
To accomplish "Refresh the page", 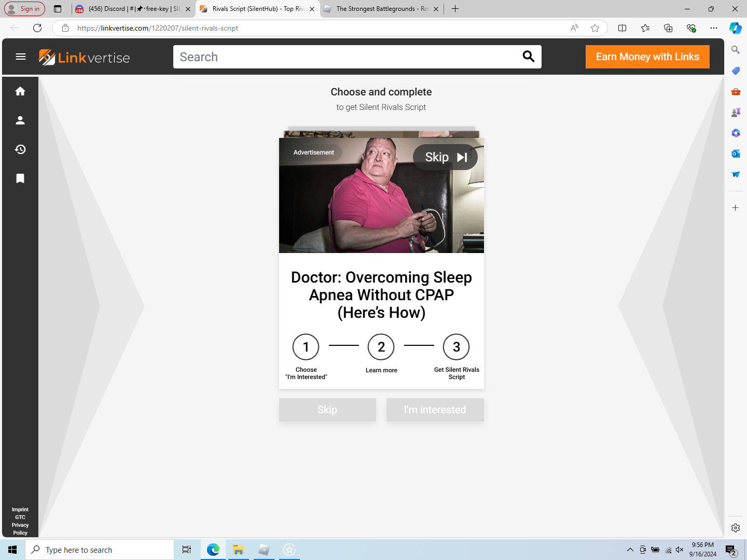I will (37, 28).
